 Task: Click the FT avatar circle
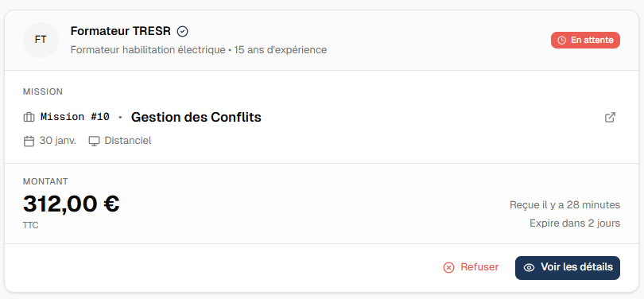[x=41, y=40]
